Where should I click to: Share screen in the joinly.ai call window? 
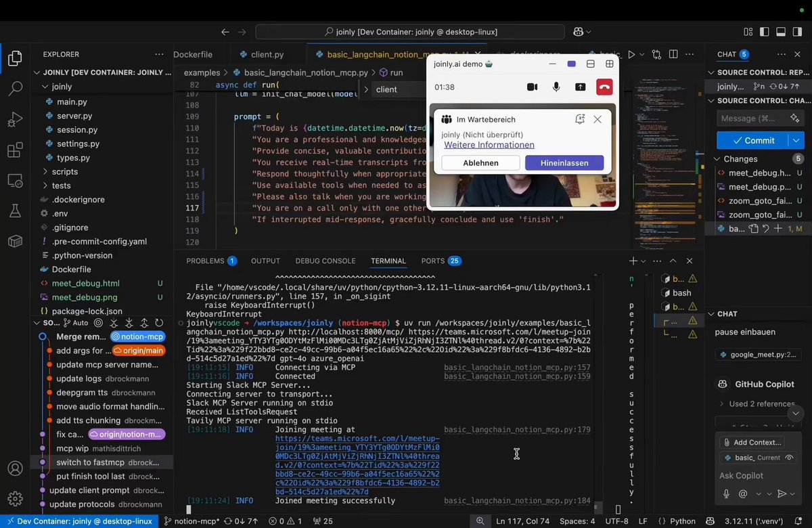pyautogui.click(x=580, y=87)
